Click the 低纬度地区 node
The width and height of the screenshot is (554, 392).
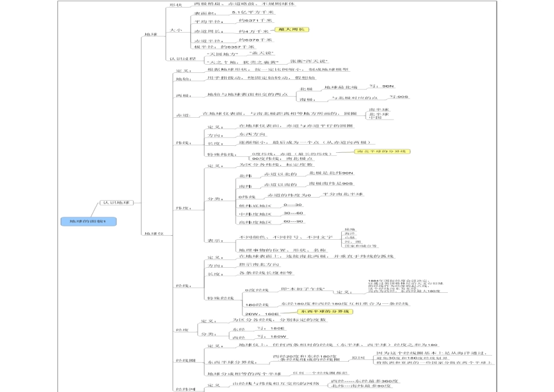pyautogui.click(x=255, y=206)
